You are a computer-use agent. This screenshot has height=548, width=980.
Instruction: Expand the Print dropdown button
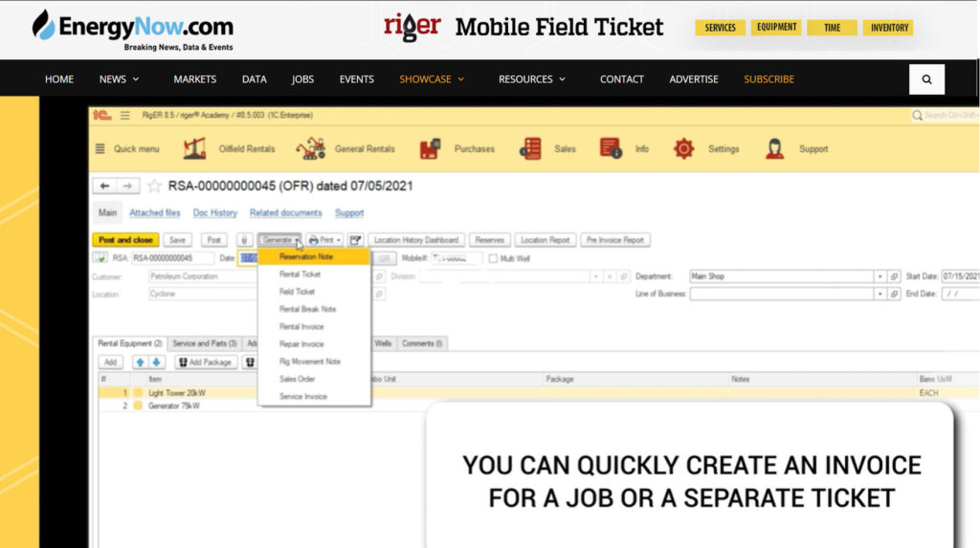(325, 240)
